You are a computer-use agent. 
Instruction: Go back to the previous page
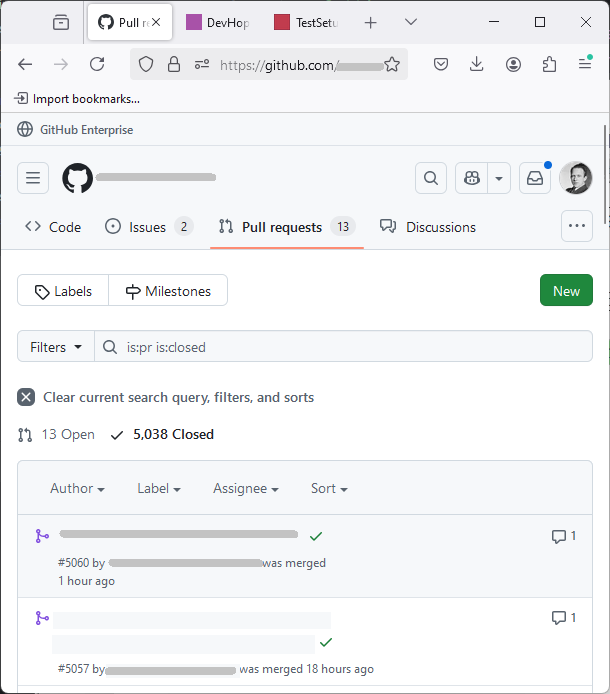pyautogui.click(x=25, y=65)
